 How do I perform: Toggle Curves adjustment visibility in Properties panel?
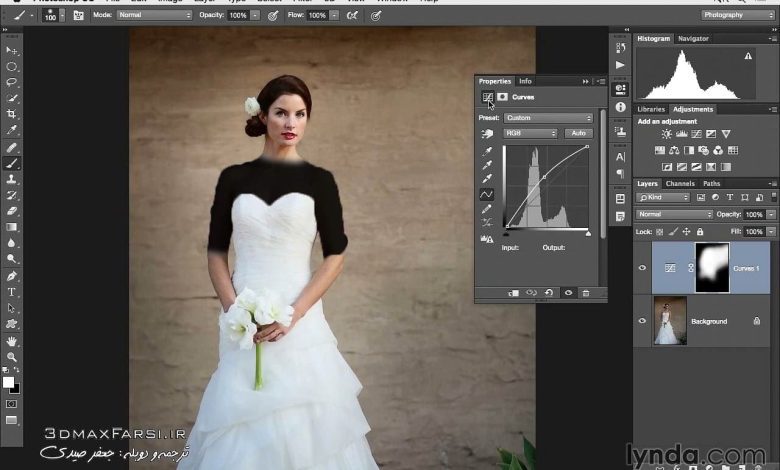[568, 293]
